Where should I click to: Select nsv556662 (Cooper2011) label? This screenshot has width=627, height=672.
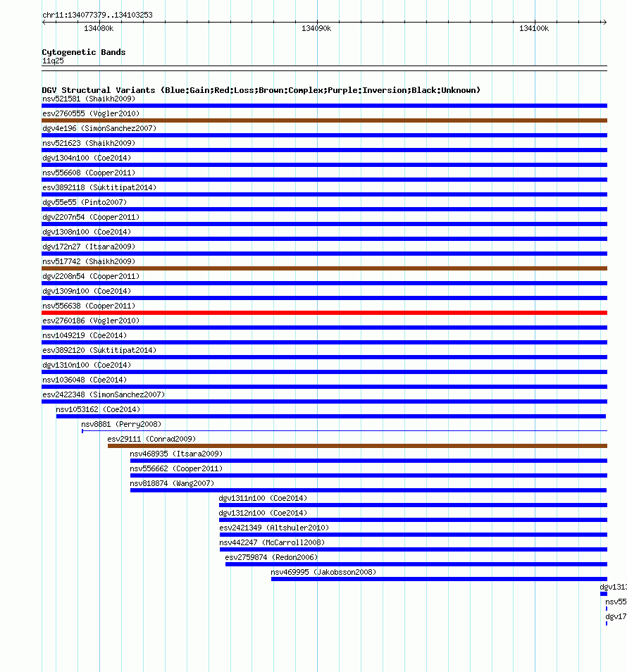tap(177, 468)
